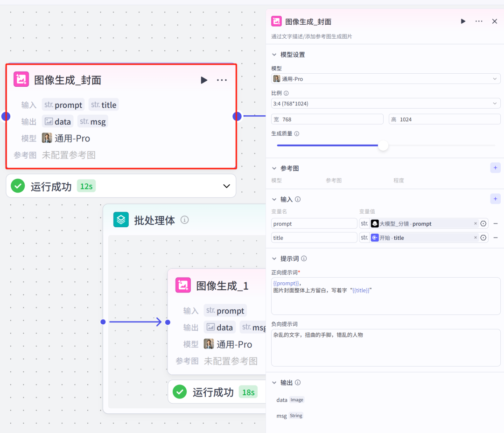Add a new input variable with the plus button
Viewport: 504px width, 433px height.
495,199
